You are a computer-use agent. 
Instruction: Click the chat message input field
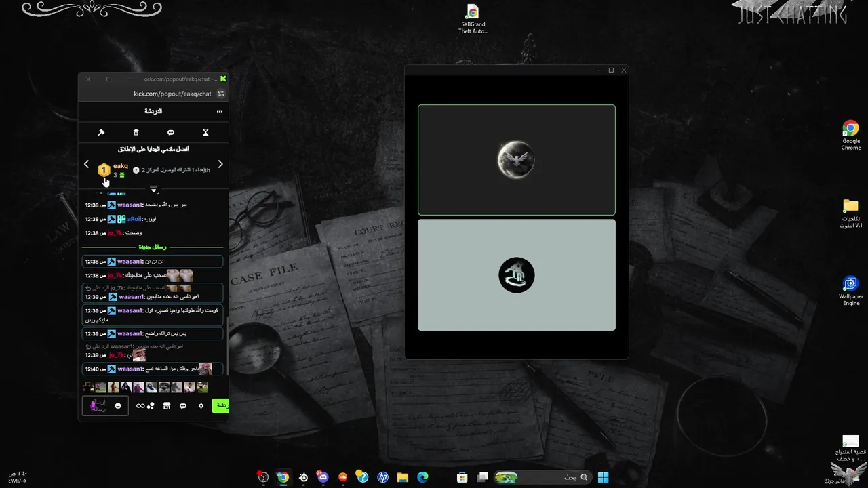tap(105, 406)
